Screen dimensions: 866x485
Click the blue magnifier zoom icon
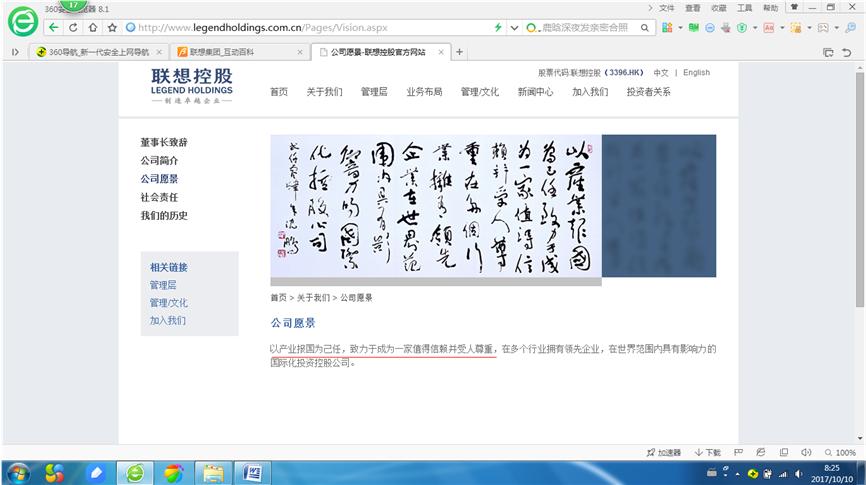[x=851, y=28]
